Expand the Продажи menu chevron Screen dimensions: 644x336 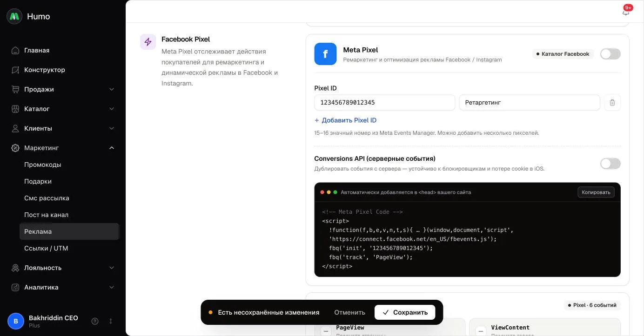pos(112,89)
